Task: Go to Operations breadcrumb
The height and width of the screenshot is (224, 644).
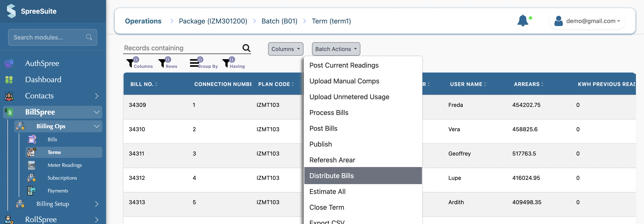Action: [143, 21]
